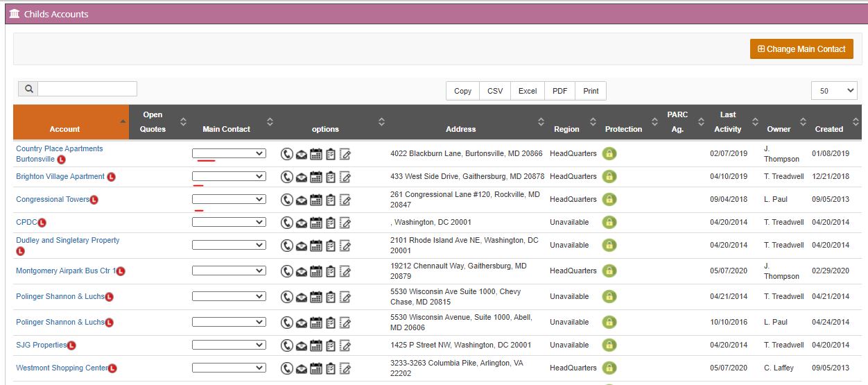Click edit note icon for SJG Properties
This screenshot has height=385, width=868.
[x=345, y=345]
